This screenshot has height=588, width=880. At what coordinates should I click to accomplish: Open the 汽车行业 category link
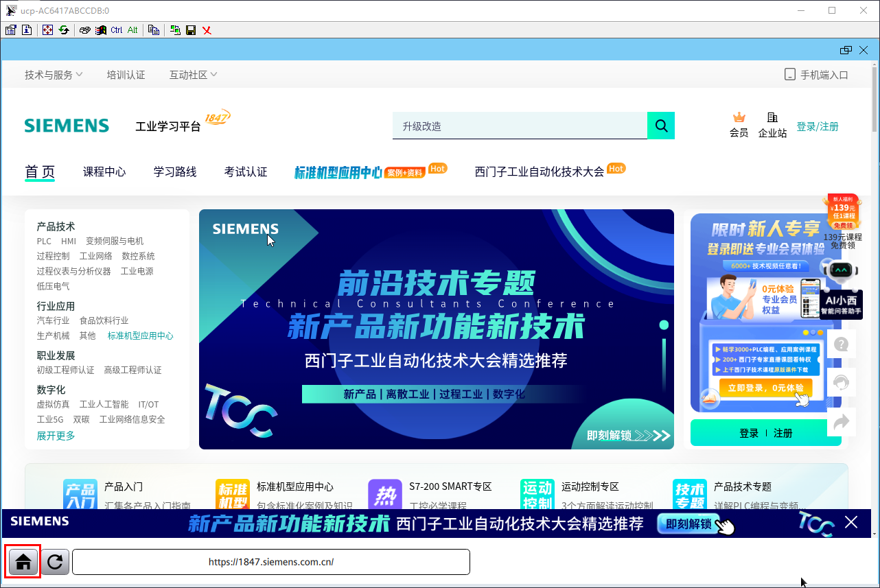coord(54,321)
